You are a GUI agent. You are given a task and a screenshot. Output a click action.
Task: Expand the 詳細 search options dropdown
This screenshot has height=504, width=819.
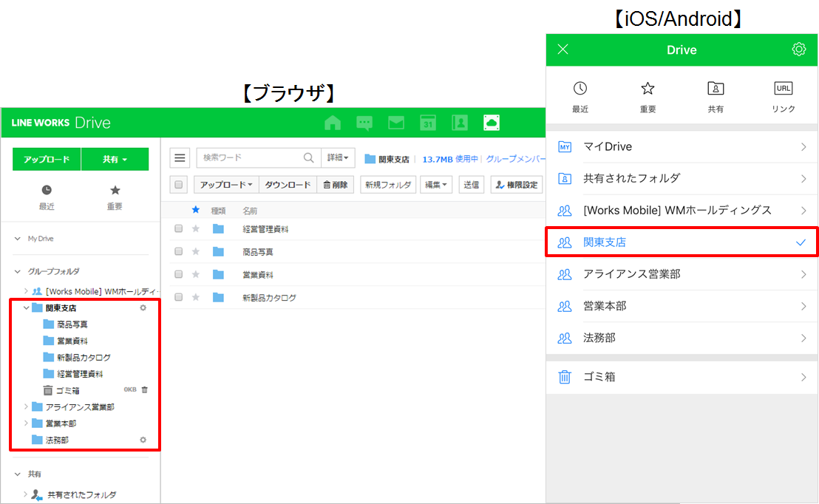338,157
